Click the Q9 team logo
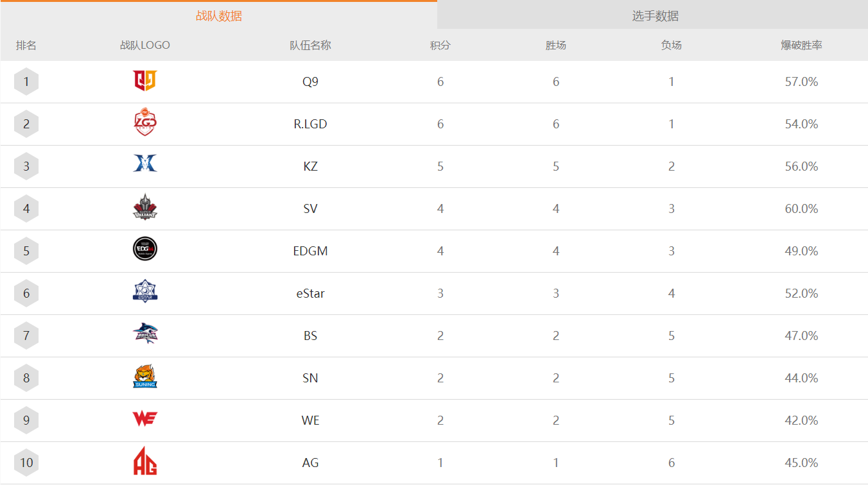This screenshot has width=868, height=485. 145,81
